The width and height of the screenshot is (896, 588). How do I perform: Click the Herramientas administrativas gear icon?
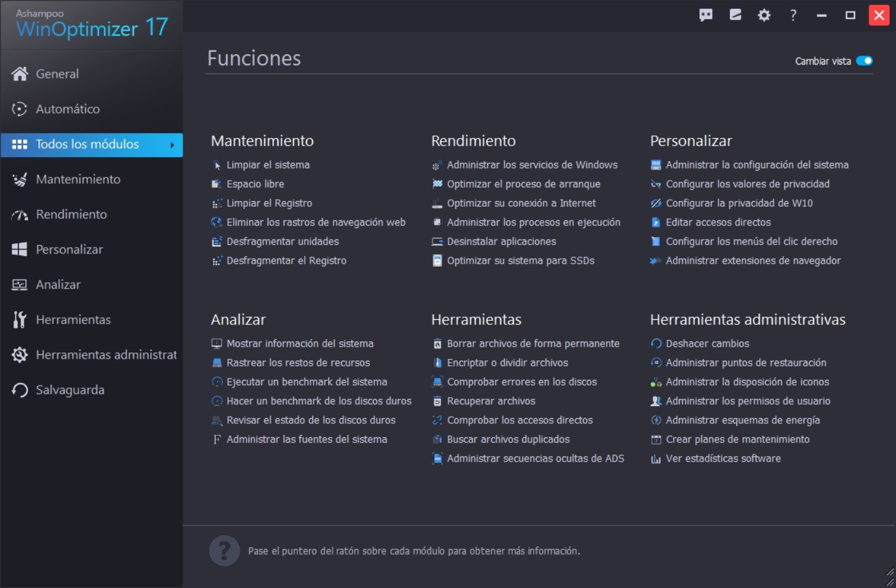20,354
